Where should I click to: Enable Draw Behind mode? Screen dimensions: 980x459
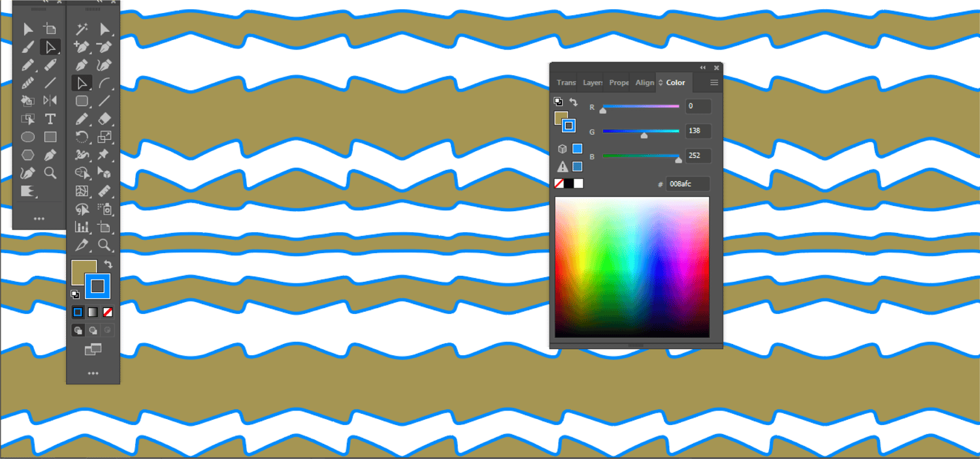click(x=93, y=330)
